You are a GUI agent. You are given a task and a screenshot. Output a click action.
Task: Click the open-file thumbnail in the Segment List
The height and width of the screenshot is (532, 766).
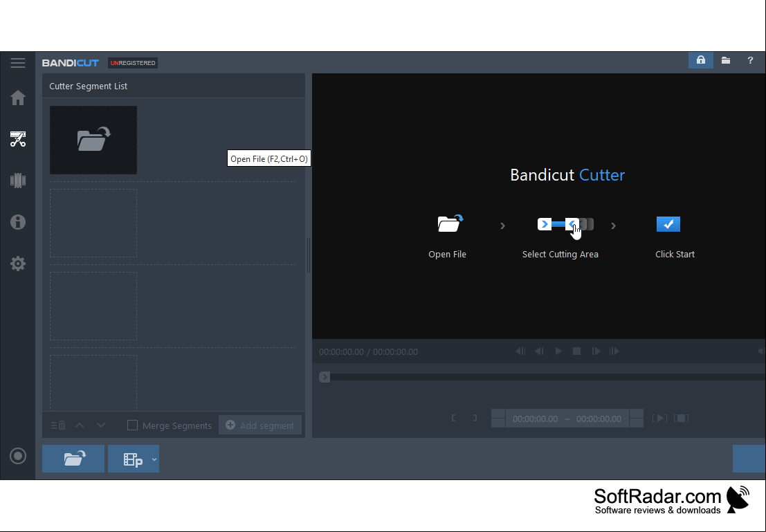click(x=93, y=140)
